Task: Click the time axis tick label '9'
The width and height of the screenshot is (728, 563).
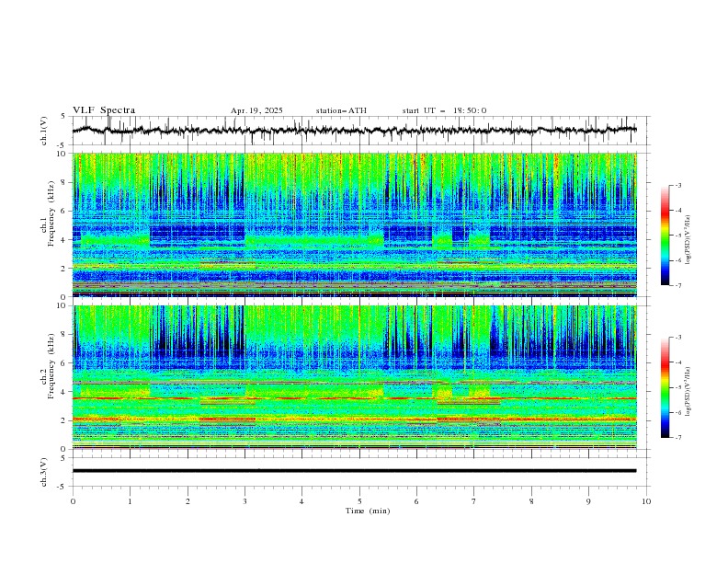Action: click(x=588, y=501)
